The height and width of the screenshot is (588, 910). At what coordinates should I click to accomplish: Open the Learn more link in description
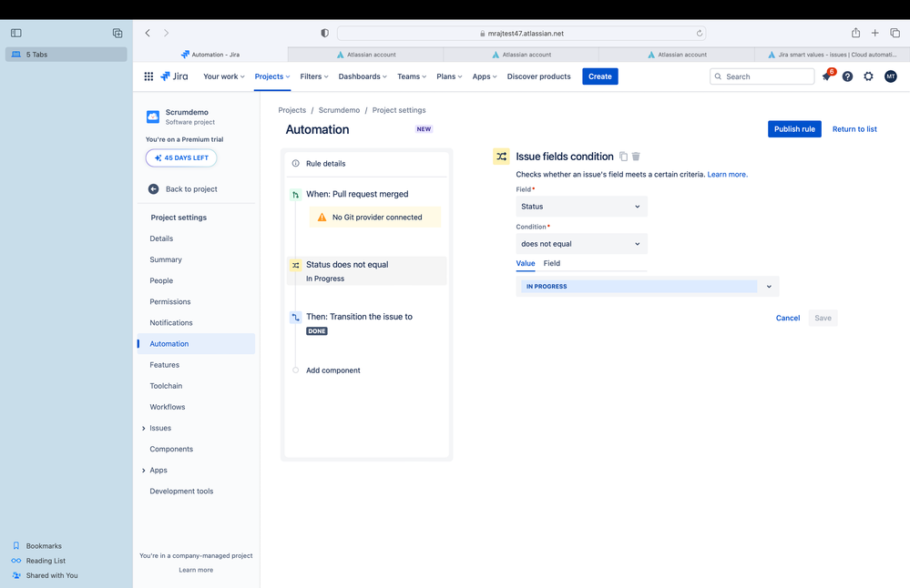[727, 175]
